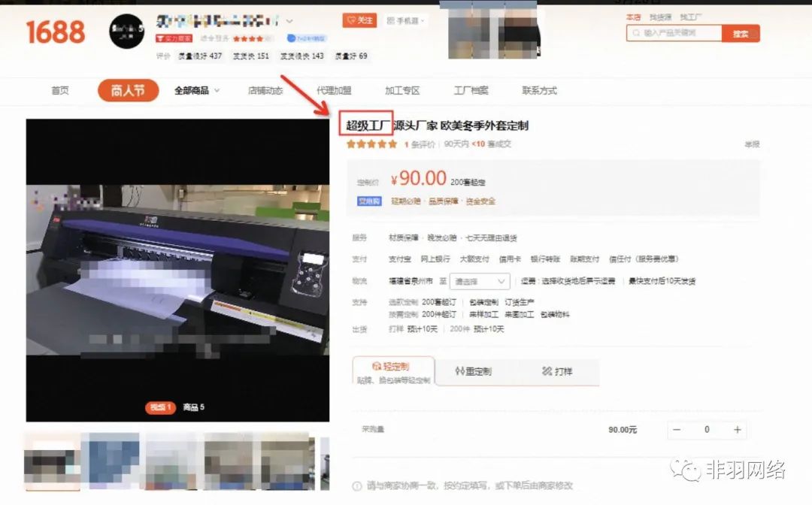Click the 1688 logo
This screenshot has width=812, height=505.
(56, 32)
